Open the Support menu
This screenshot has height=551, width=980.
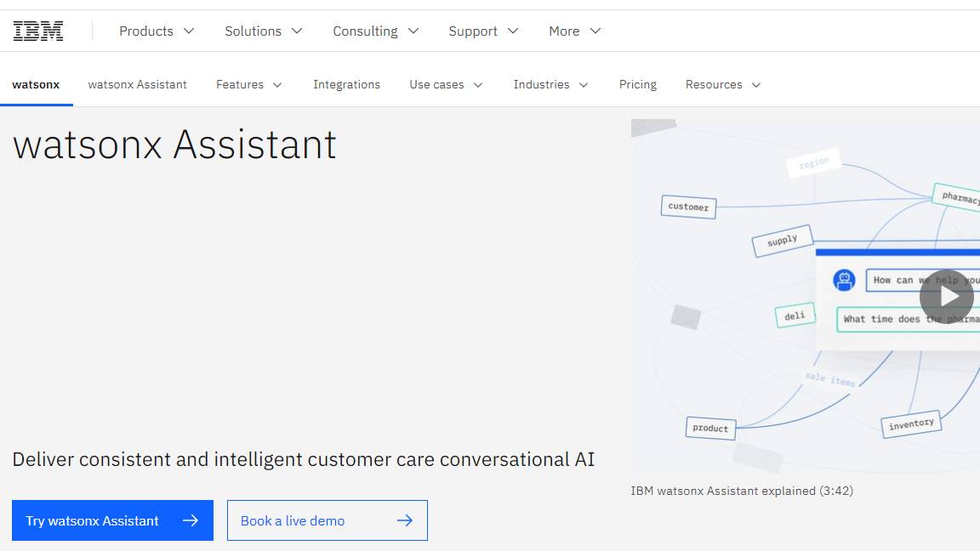pos(483,31)
